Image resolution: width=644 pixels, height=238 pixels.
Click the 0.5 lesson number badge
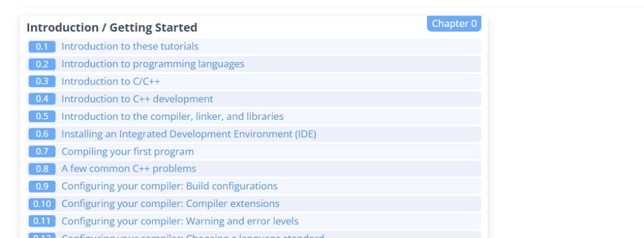[42, 116]
